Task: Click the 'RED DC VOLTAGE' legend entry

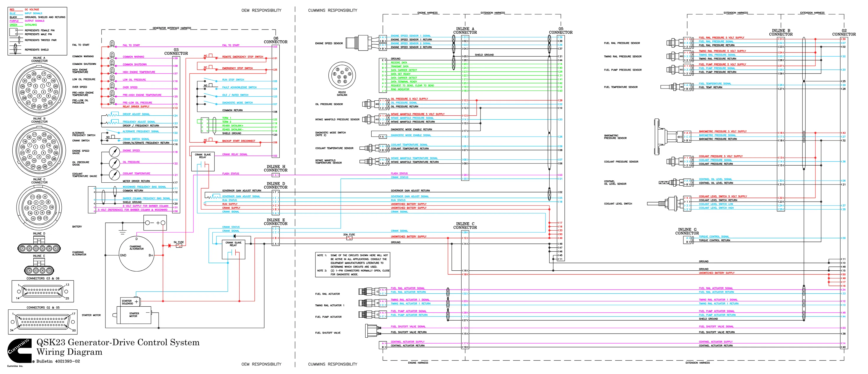Action: click(24, 9)
